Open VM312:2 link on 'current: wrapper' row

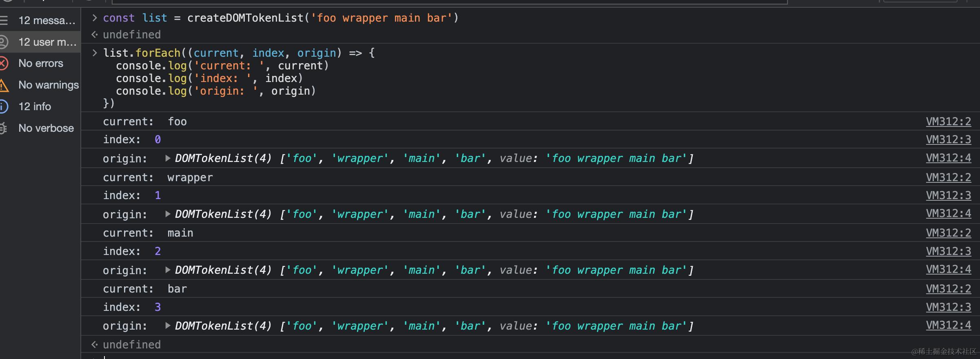click(948, 177)
